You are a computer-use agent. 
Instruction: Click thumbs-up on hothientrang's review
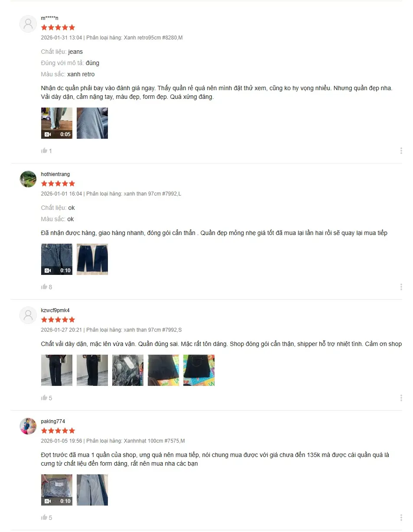(44, 287)
